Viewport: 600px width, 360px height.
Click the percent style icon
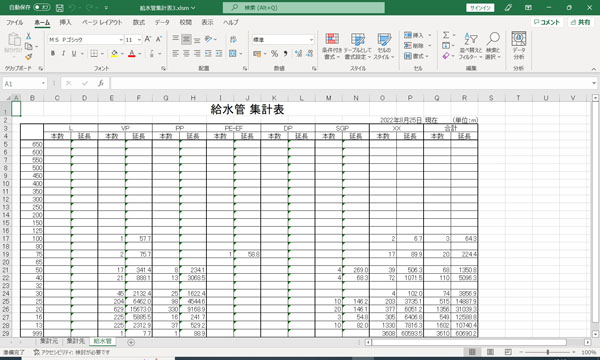[274, 54]
